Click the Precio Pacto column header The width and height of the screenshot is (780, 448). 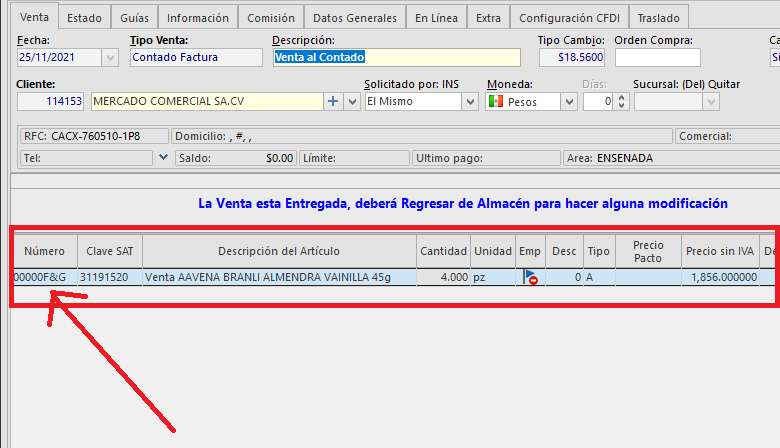pos(648,251)
